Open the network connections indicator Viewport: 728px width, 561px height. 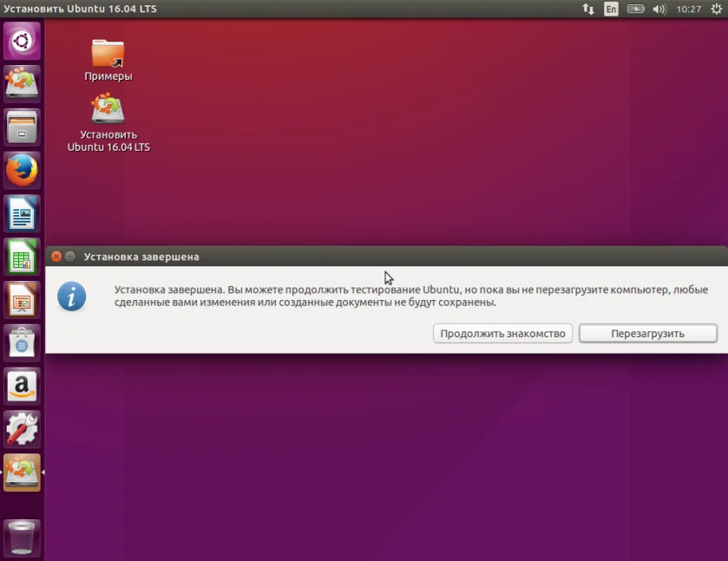click(x=588, y=9)
